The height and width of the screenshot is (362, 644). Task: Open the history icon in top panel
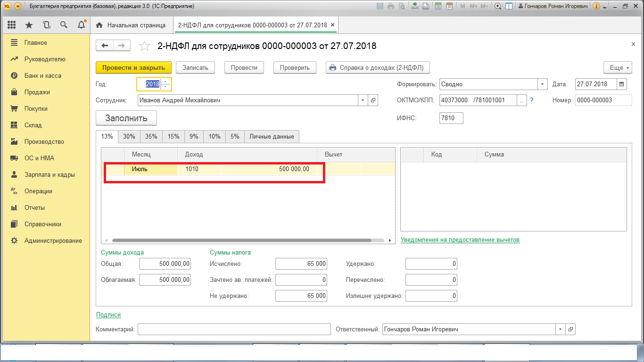46,25
